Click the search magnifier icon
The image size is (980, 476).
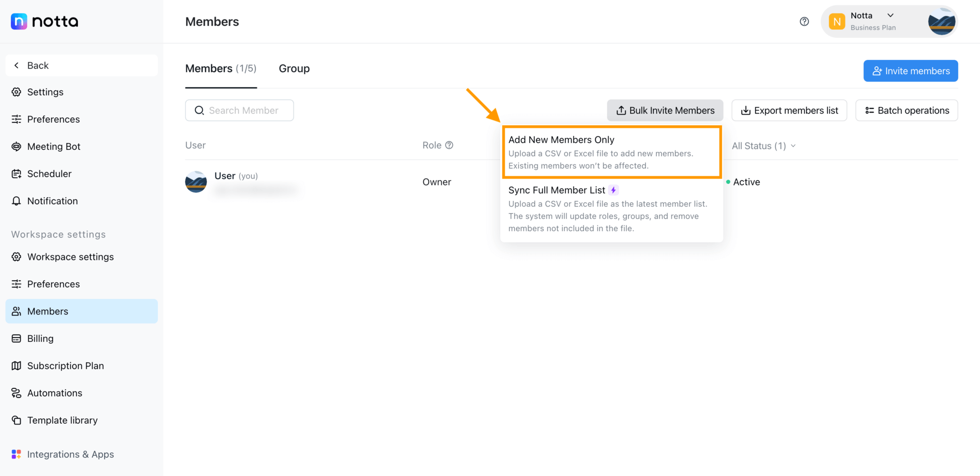199,110
